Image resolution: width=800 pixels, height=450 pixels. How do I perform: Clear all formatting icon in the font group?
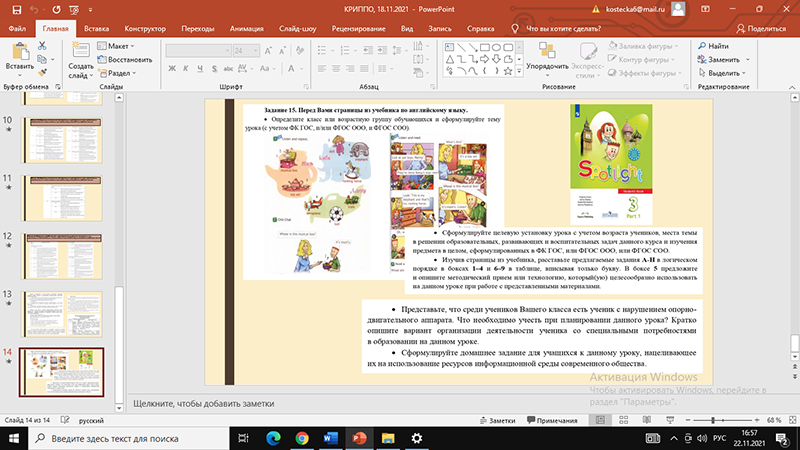click(300, 51)
